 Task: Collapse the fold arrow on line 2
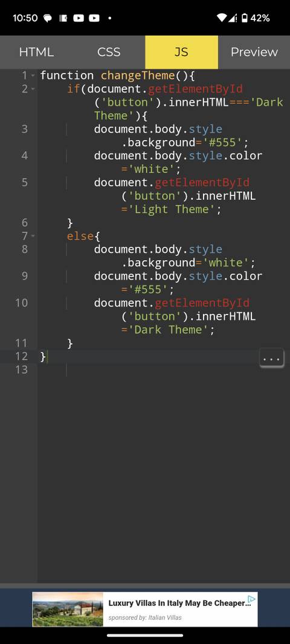33,89
